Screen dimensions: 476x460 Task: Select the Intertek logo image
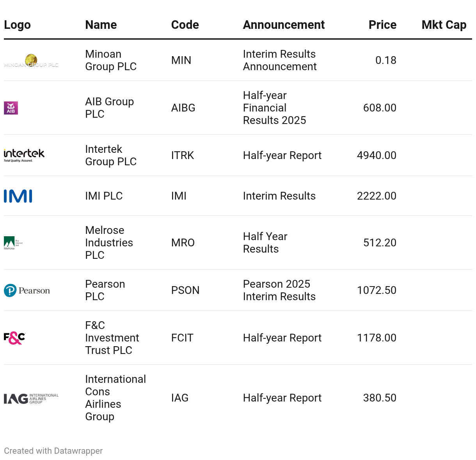pyautogui.click(x=24, y=155)
